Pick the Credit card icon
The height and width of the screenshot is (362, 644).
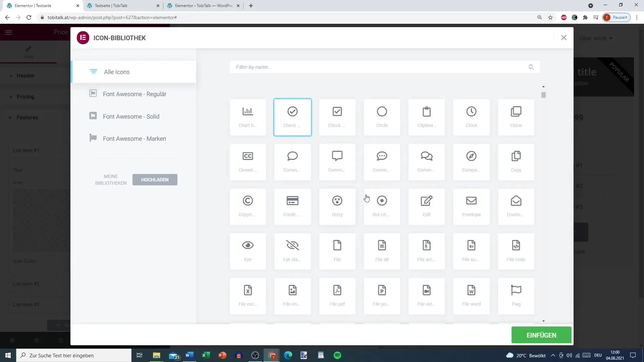point(292,206)
